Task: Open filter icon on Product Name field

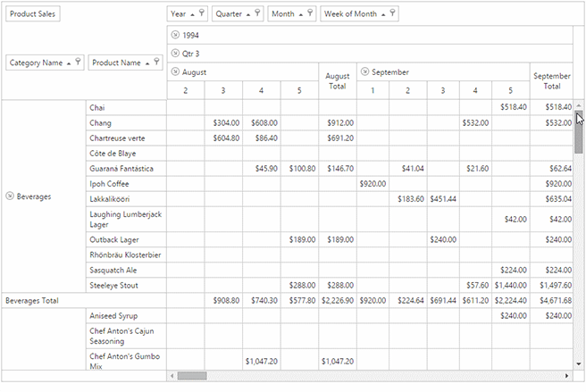Action: pyautogui.click(x=156, y=62)
